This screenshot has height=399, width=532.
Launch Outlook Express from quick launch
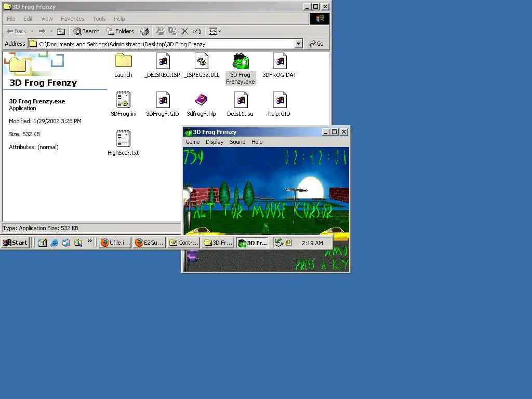click(x=66, y=243)
